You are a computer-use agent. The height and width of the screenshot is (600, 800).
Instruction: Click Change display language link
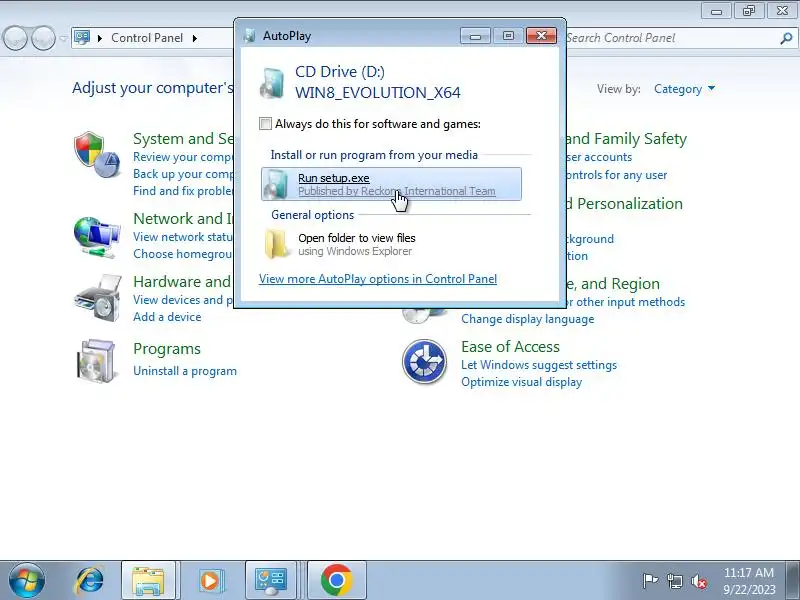[528, 319]
